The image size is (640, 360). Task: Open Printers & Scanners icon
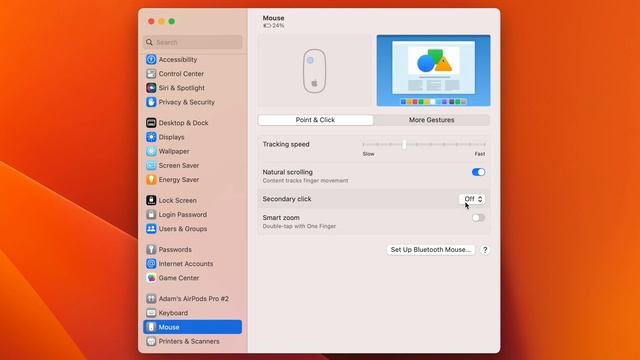[x=151, y=341]
